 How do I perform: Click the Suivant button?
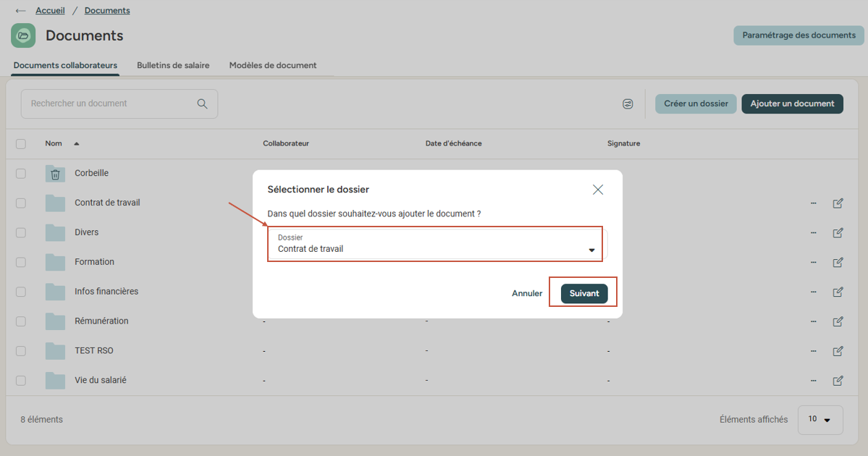[x=583, y=293]
